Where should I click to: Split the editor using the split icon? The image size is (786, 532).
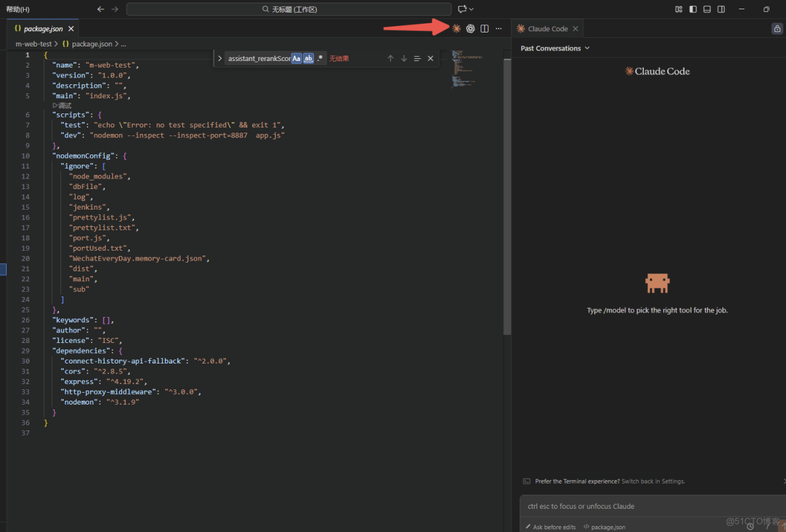[485, 28]
